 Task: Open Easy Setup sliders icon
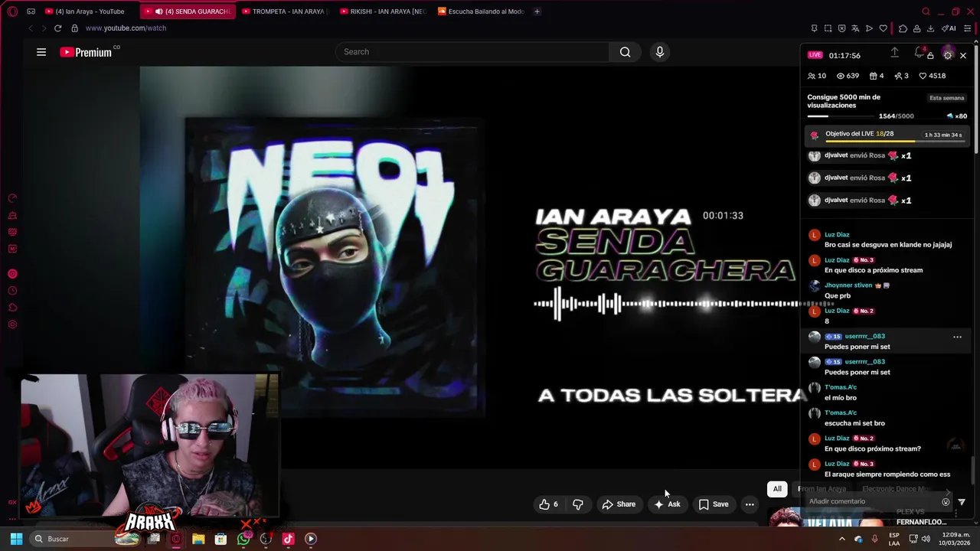[969, 28]
